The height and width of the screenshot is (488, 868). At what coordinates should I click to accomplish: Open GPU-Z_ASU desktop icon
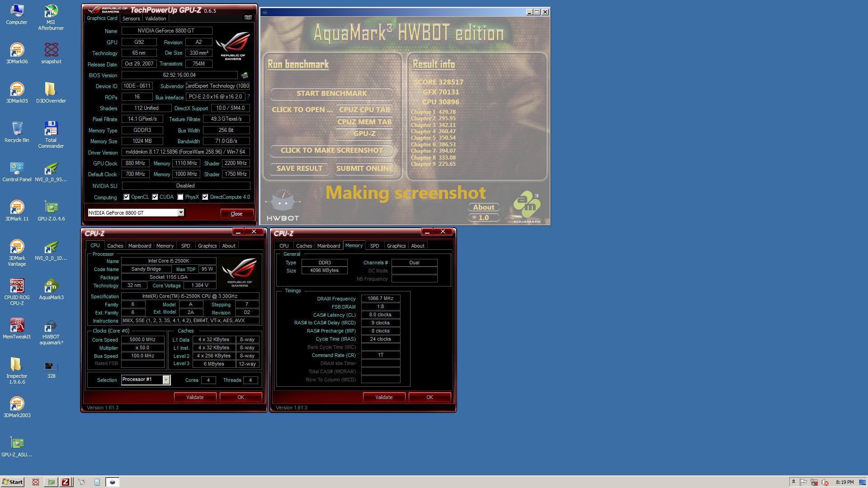tap(17, 446)
